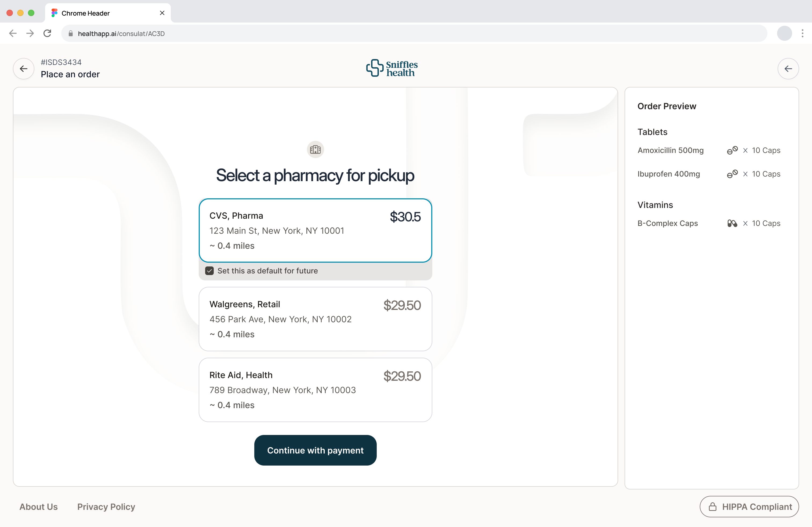Uncheck Set this as default for future
Viewport: 812px width, 527px height.
(209, 270)
